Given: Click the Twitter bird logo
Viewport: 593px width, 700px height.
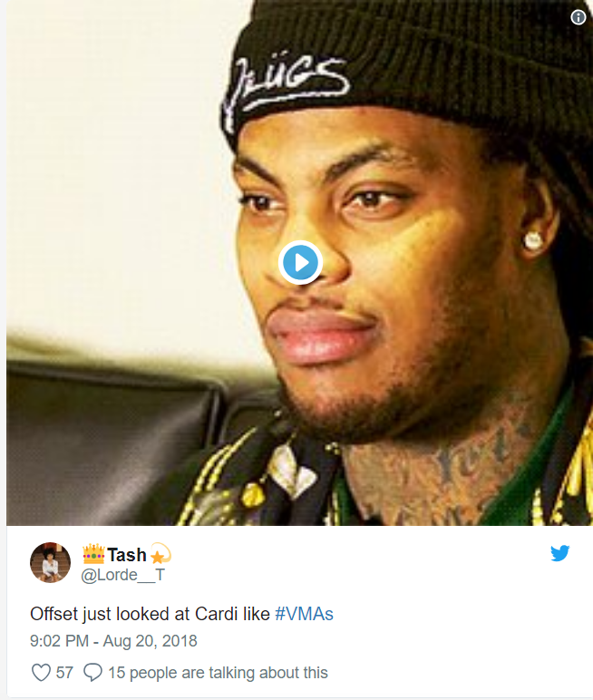Looking at the screenshot, I should (560, 553).
